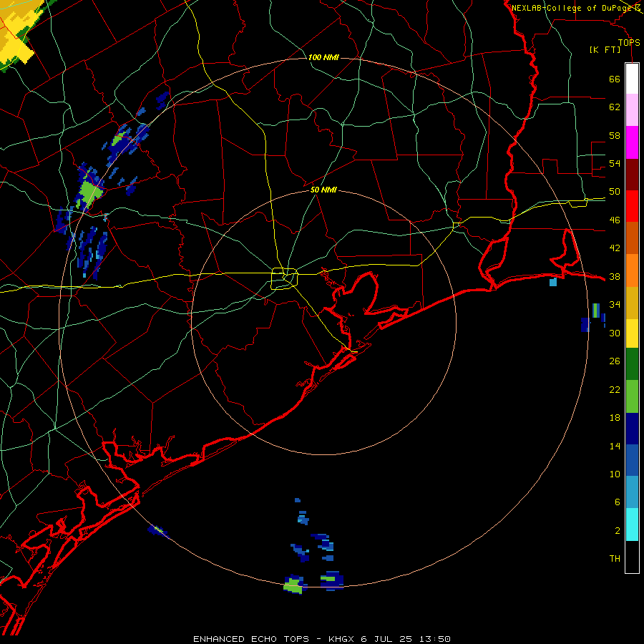The height and width of the screenshot is (644, 644).
Task: Click the dark green legend swatch between 26 and 30
Action: pyautogui.click(x=632, y=364)
